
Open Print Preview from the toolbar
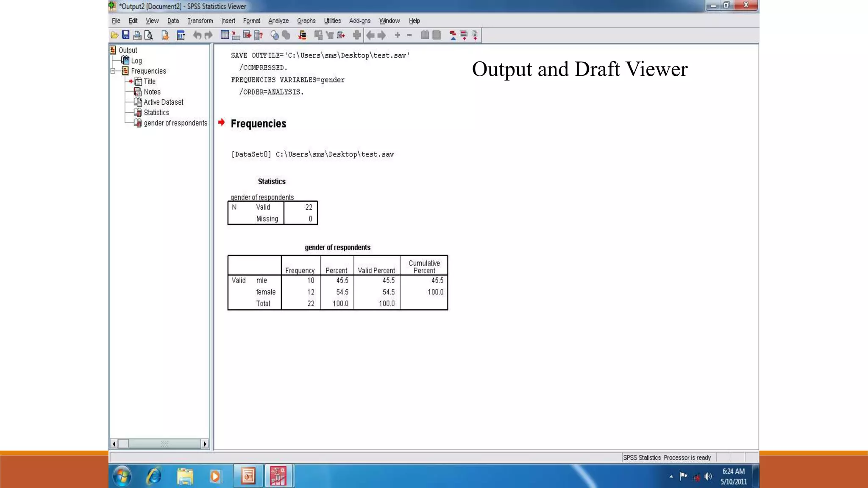coord(149,36)
